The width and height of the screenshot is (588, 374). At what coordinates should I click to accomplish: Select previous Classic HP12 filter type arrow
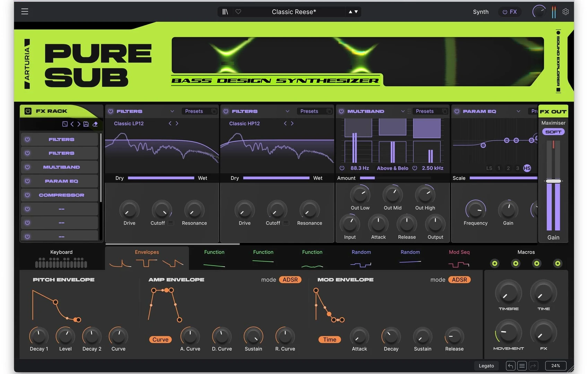pyautogui.click(x=285, y=123)
